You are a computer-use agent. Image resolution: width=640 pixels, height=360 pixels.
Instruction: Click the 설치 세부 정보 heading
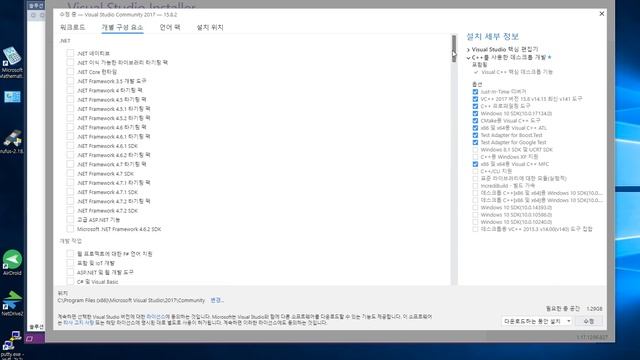click(x=492, y=36)
